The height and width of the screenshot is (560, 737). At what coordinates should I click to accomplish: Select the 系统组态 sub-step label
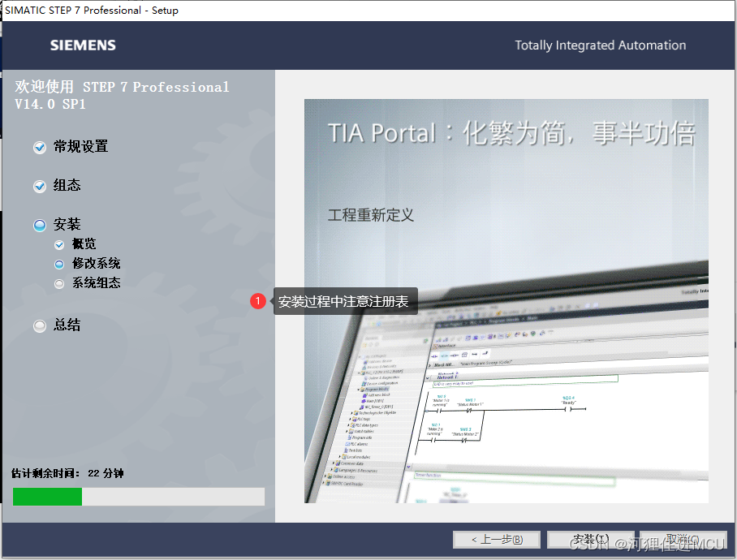97,282
